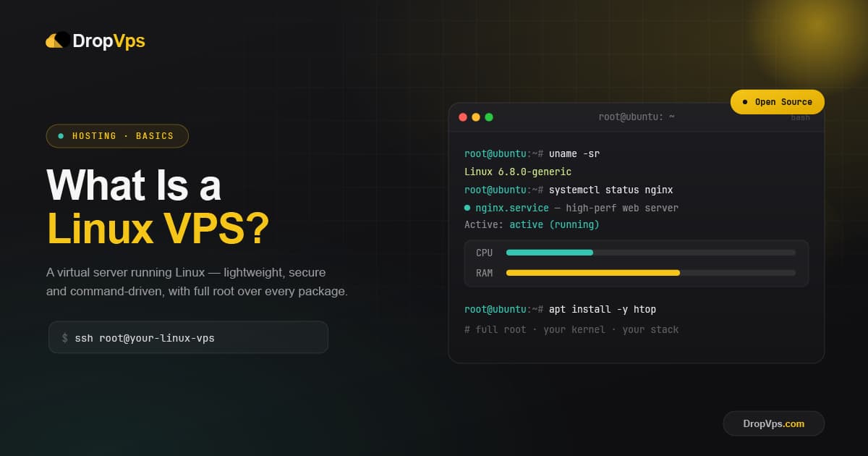Click the 'apt install -y htop' command

[x=603, y=309]
